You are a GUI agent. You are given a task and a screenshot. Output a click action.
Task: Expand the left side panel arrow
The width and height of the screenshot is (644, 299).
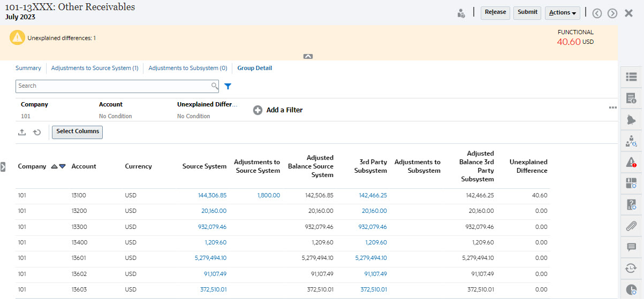[x=3, y=167]
